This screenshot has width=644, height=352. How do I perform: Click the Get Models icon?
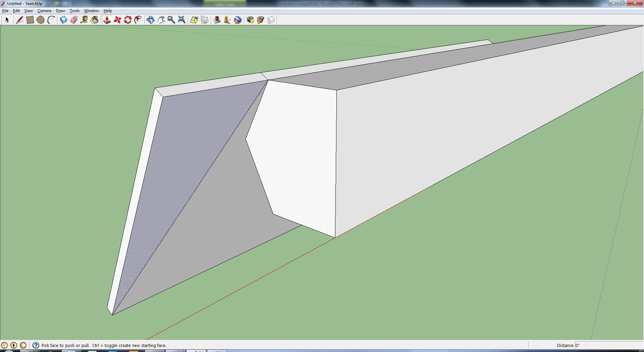pyautogui.click(x=250, y=20)
